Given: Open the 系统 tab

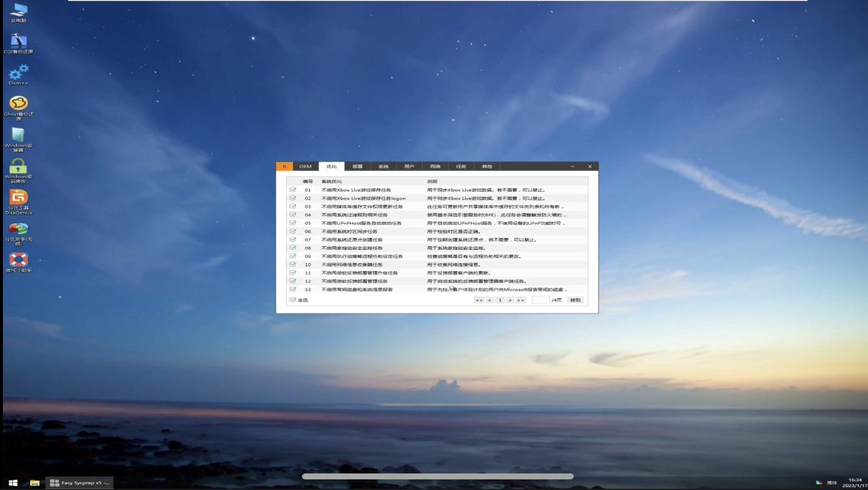Looking at the screenshot, I should pyautogui.click(x=383, y=166).
